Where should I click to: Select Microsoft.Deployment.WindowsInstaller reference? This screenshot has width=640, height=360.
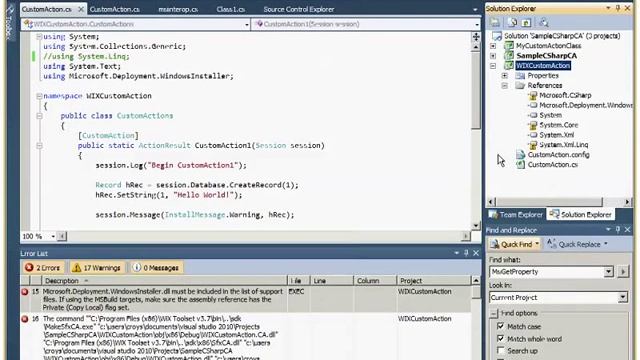click(x=586, y=105)
